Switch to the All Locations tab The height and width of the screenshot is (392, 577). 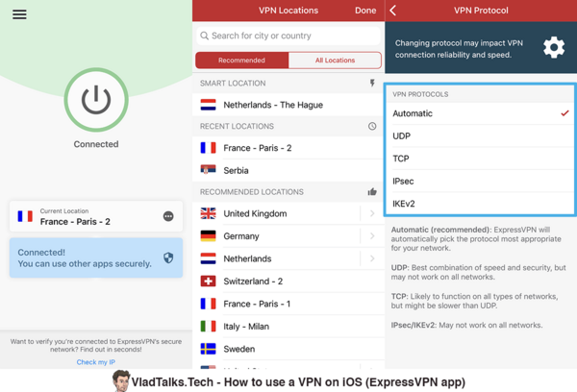pos(335,61)
